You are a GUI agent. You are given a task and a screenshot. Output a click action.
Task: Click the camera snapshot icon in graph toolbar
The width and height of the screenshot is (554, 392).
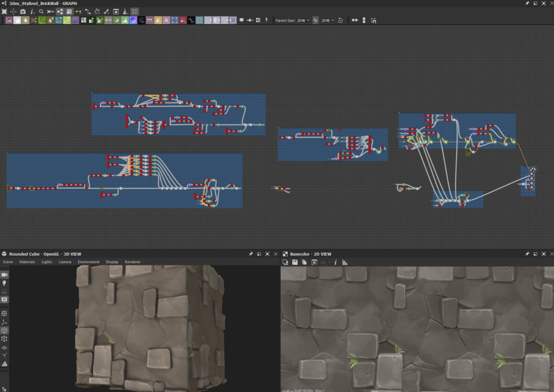[x=23, y=12]
